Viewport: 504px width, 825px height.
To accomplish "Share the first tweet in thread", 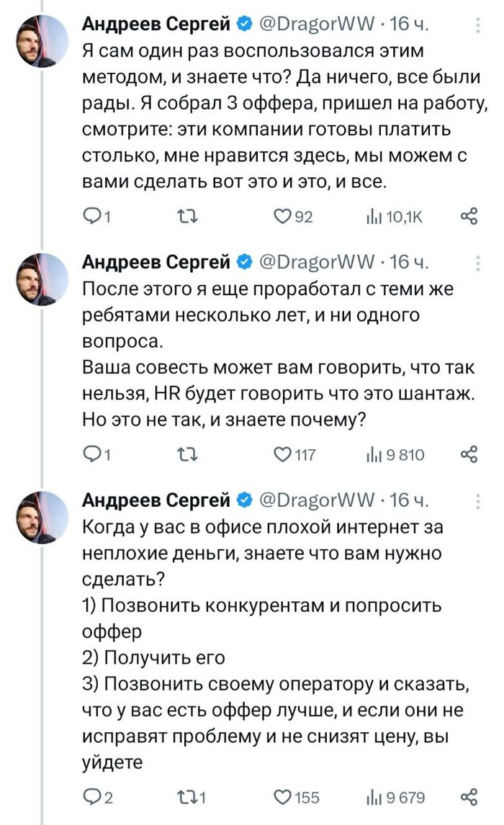I will pos(469,217).
